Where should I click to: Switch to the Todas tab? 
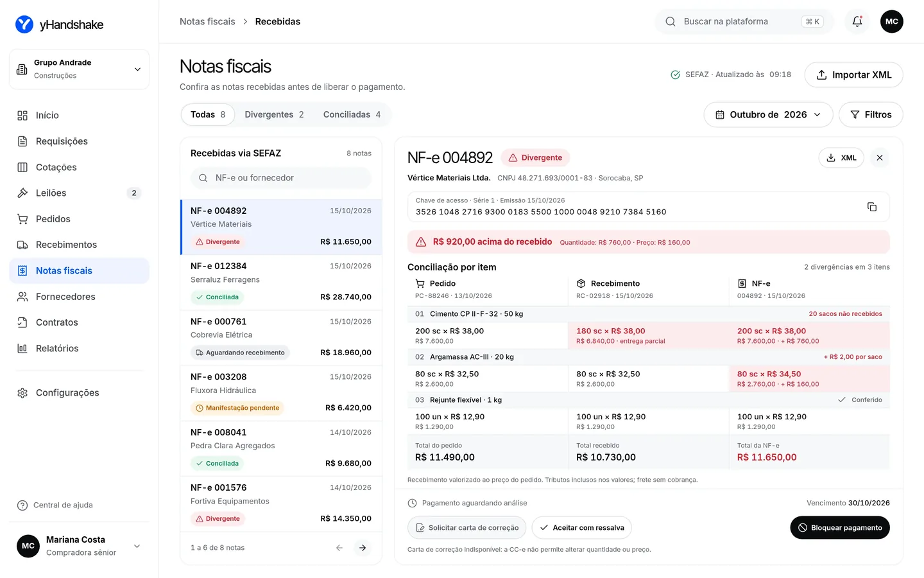208,115
